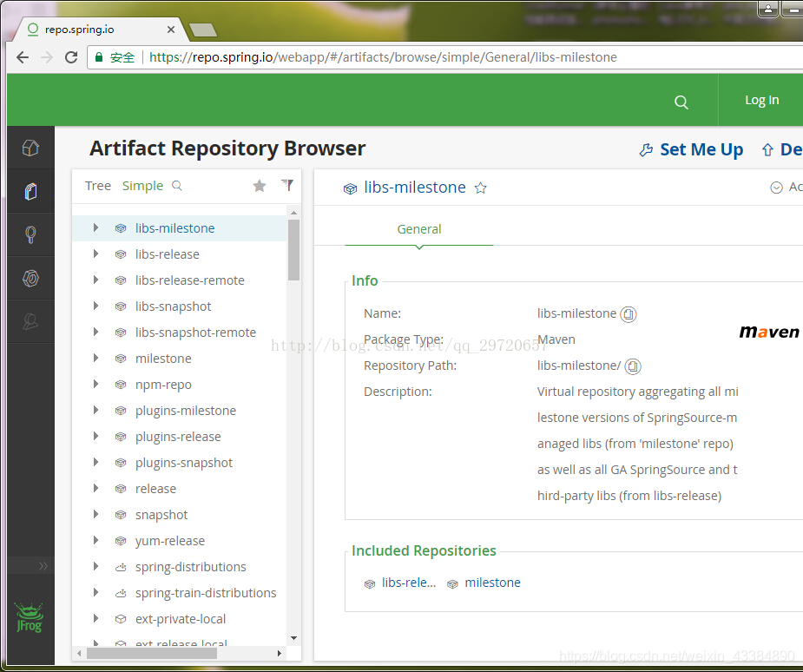The height and width of the screenshot is (672, 803).
Task: Click the browser forward arrow
Action: pyautogui.click(x=47, y=57)
